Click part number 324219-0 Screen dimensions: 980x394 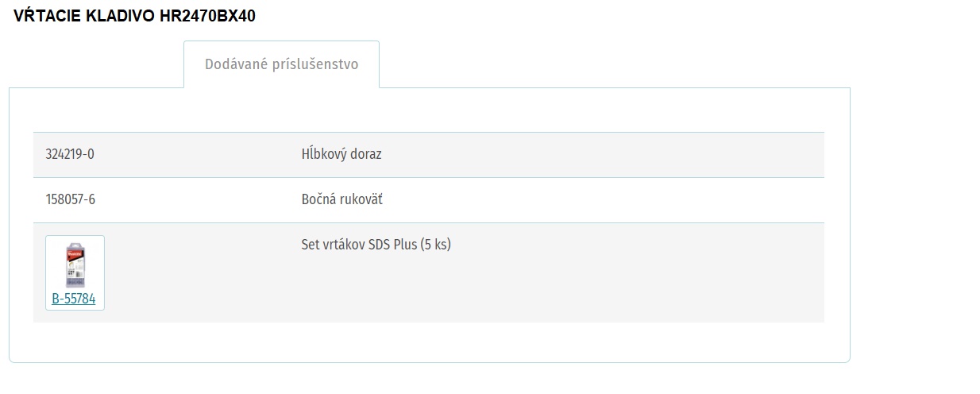pyautogui.click(x=70, y=154)
